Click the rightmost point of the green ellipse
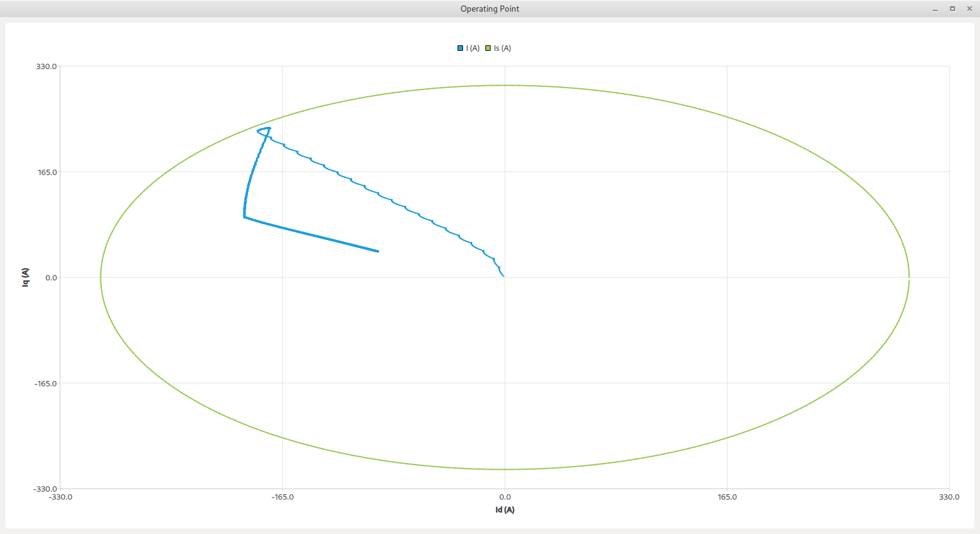Screen dimensions: 980x534 point(909,277)
